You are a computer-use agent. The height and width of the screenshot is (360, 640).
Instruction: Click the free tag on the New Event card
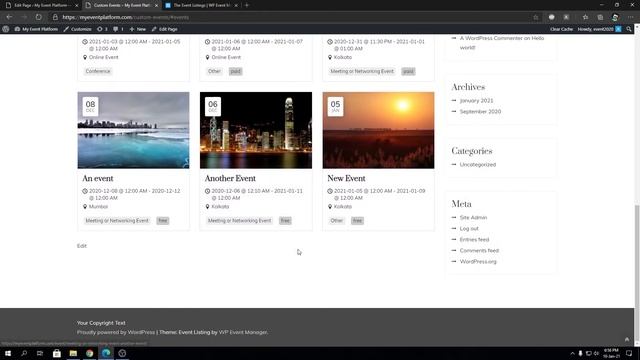tap(358, 220)
